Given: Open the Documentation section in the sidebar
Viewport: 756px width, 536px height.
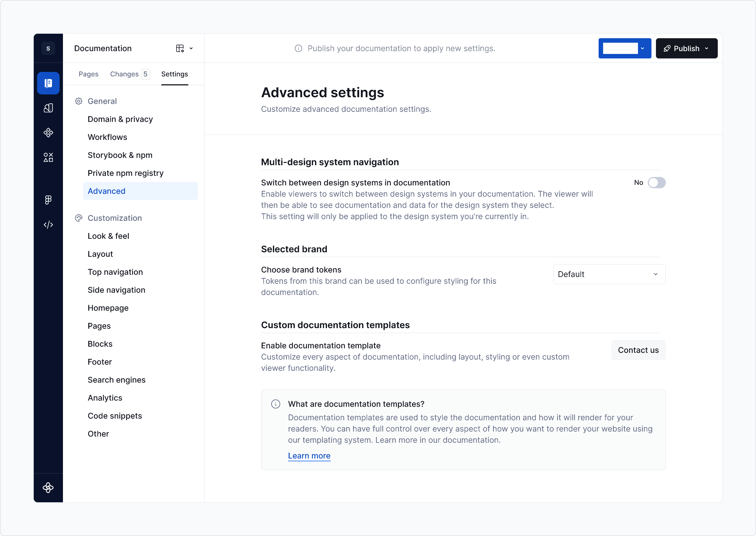Looking at the screenshot, I should pyautogui.click(x=48, y=83).
